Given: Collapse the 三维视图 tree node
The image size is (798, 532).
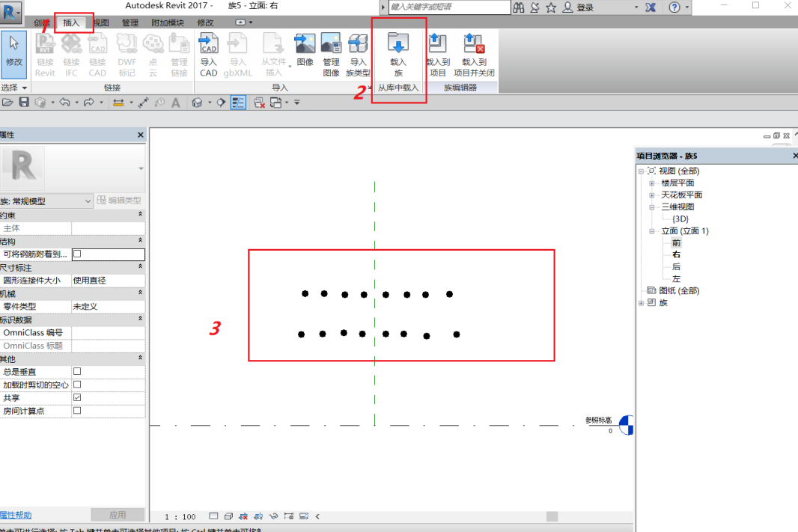Looking at the screenshot, I should 651,207.
